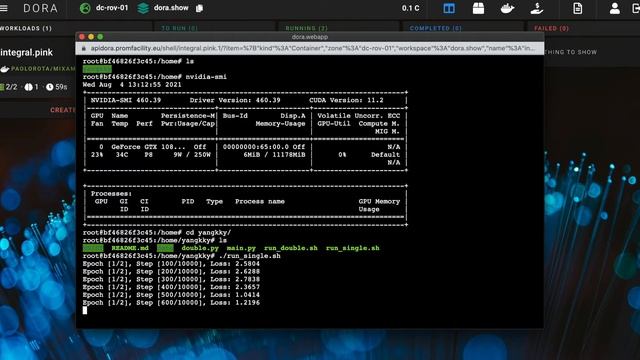The image size is (640, 360).
Task: Click the Step [100/10000] loss line
Action: (x=171, y=263)
